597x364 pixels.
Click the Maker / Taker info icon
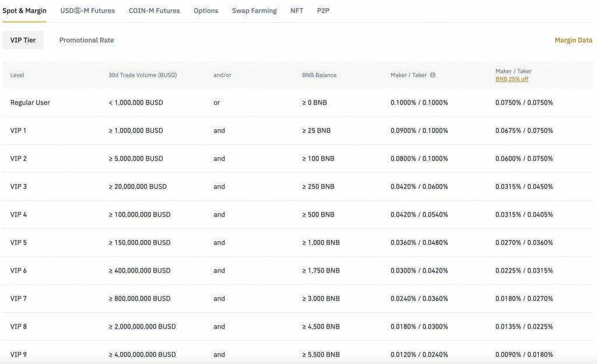tap(433, 75)
